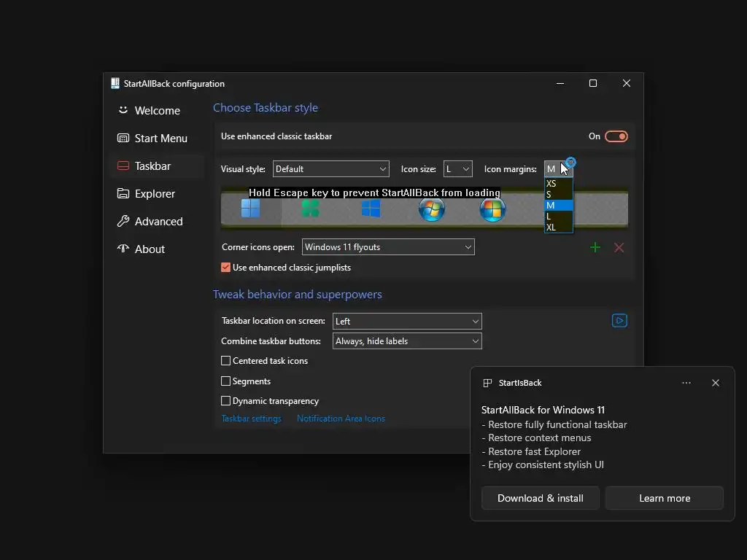This screenshot has width=747, height=560.
Task: Click the Taskbar sidebar icon
Action: tap(123, 166)
